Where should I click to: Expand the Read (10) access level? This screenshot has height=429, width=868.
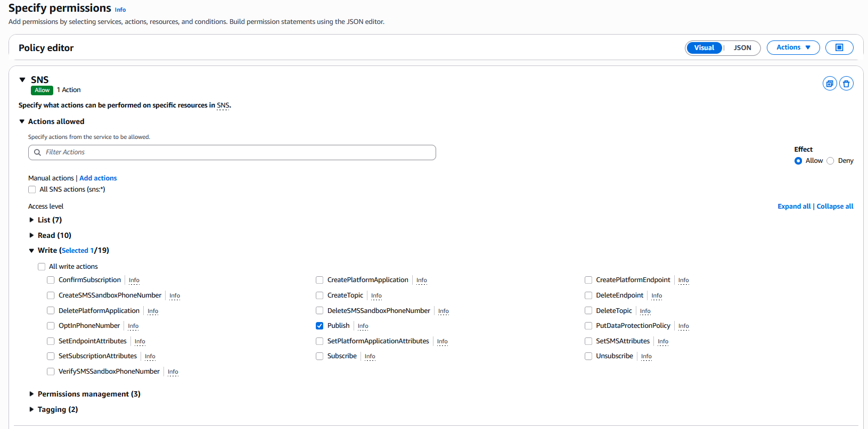pyautogui.click(x=31, y=235)
